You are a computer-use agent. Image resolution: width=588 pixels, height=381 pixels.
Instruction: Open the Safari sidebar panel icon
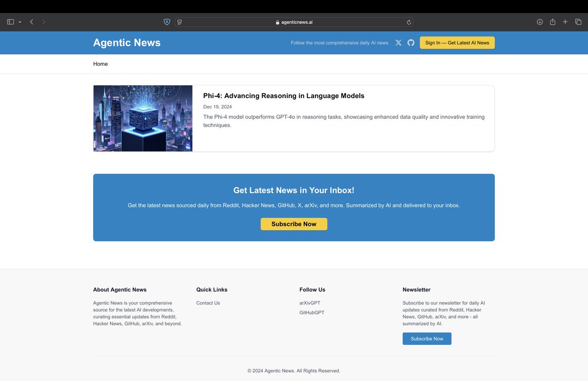[x=10, y=22]
